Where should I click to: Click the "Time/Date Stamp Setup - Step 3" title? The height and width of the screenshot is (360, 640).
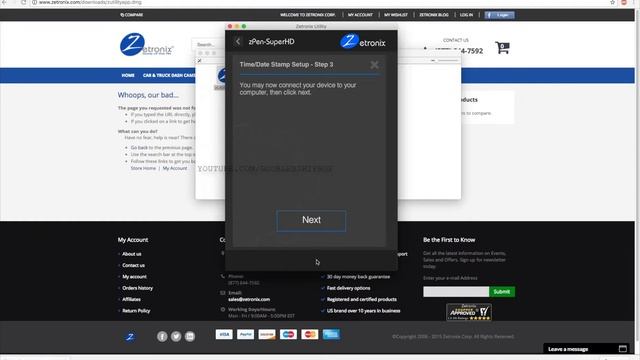click(287, 64)
